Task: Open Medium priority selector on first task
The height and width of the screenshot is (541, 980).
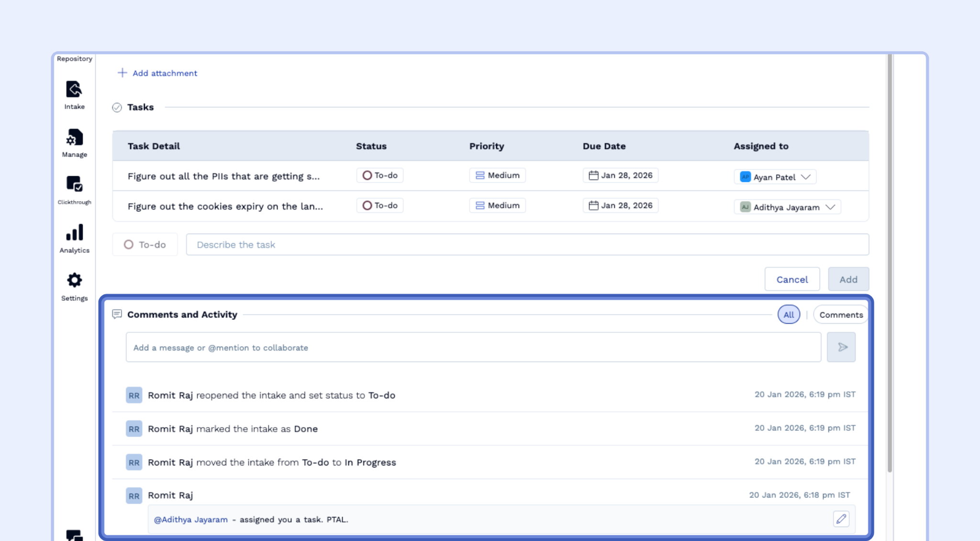Action: coord(497,175)
